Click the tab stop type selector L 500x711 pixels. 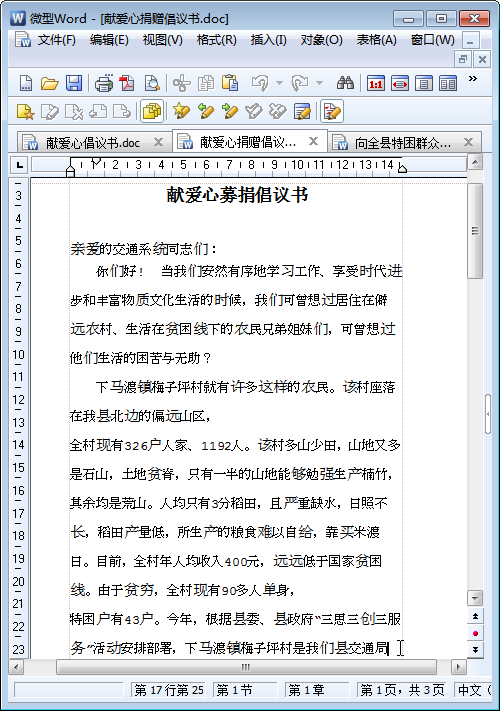point(19,165)
